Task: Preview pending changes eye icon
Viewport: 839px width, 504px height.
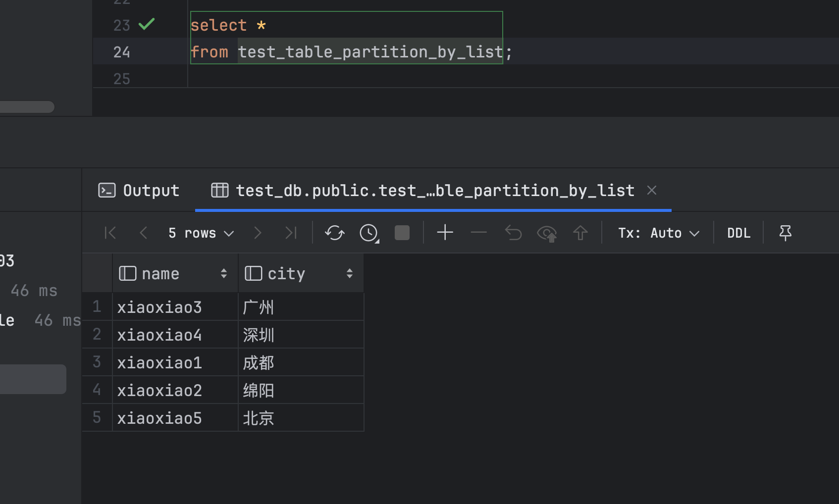Action: click(547, 233)
